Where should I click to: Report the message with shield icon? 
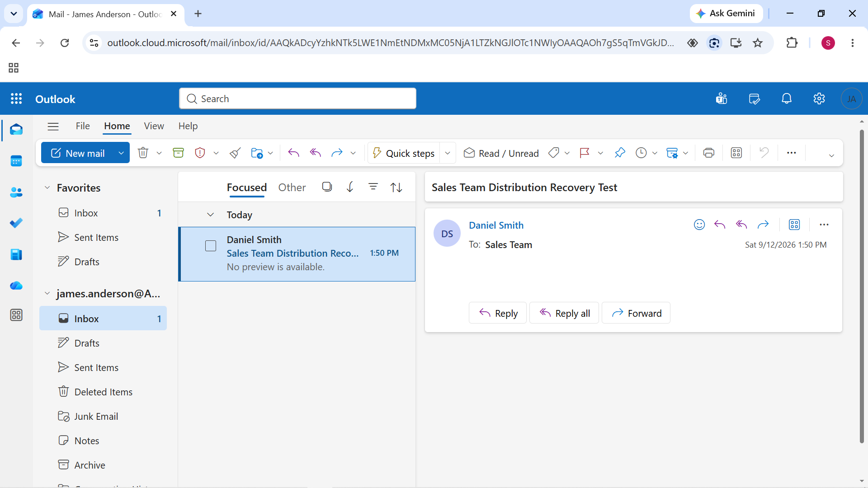200,153
